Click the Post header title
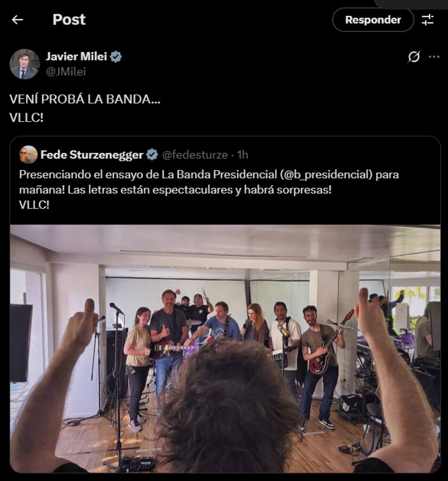 coord(69,20)
